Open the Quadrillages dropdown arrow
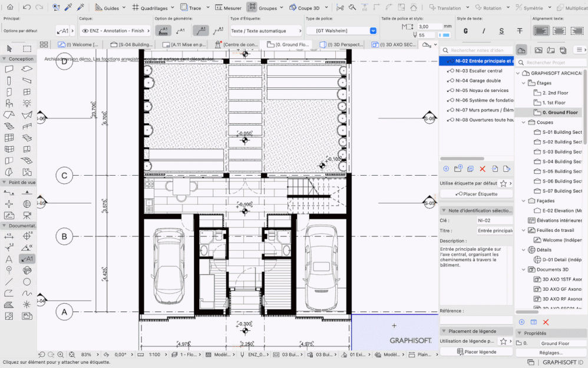Screen dimensions: 588x368 coord(173,8)
